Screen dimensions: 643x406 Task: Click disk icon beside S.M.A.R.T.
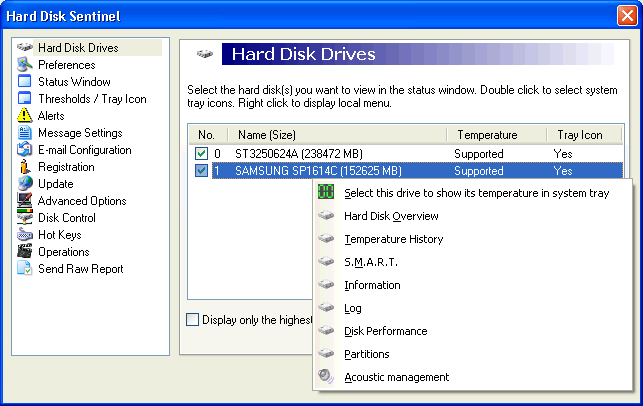326,261
